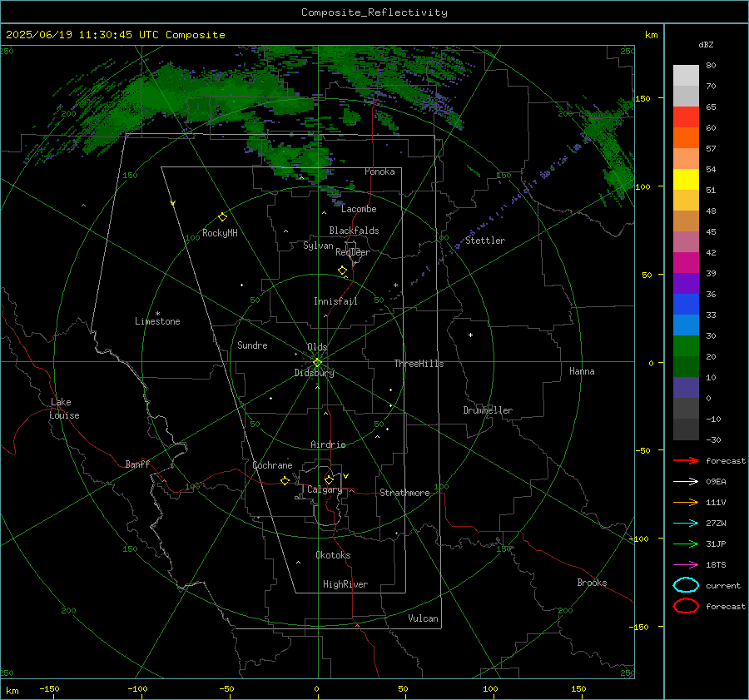Click the 09EA legend label
The height and width of the screenshot is (700, 749).
[716, 481]
